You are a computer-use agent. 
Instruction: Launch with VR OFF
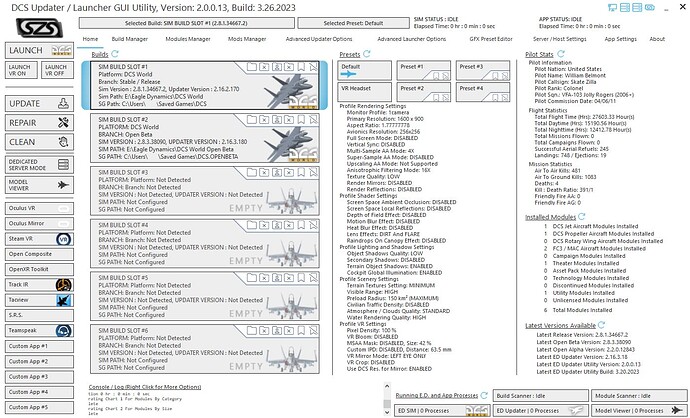57,70
